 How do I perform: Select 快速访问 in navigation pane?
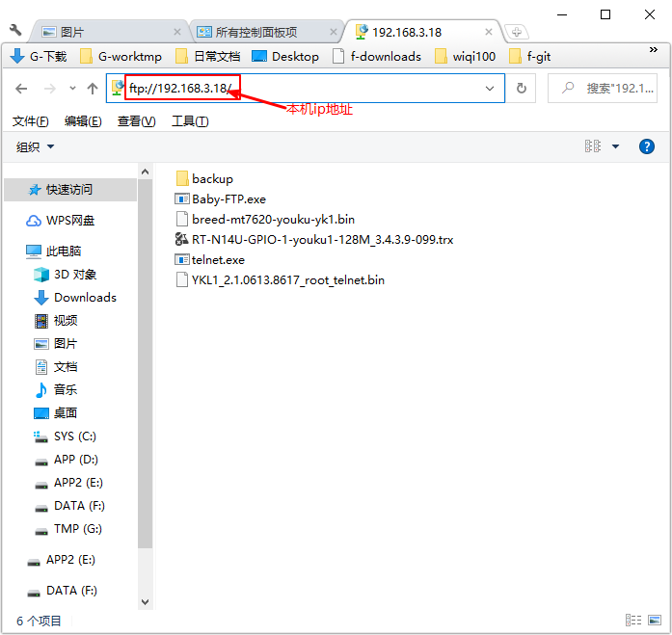click(70, 190)
